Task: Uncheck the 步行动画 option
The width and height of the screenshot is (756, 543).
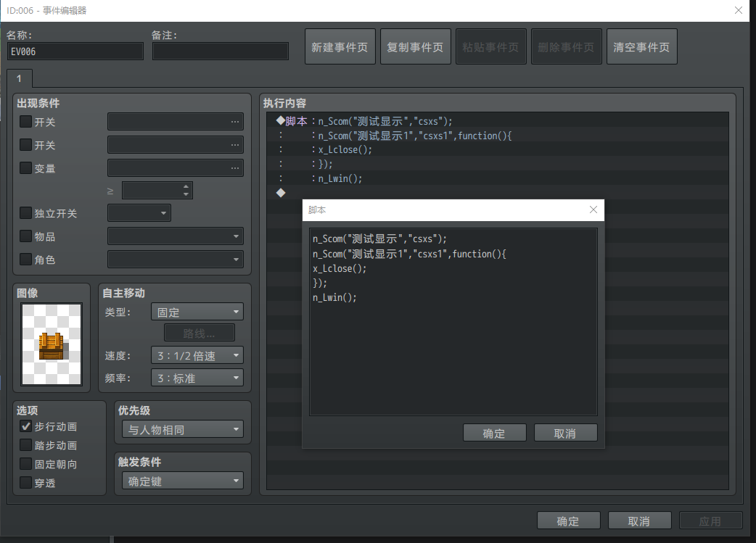Action: [25, 426]
